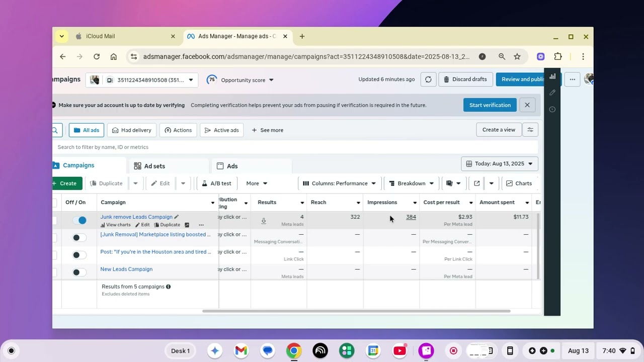Viewport: 644px width, 362px height.
Task: Click the download leads icon in Results cell
Action: (x=263, y=221)
